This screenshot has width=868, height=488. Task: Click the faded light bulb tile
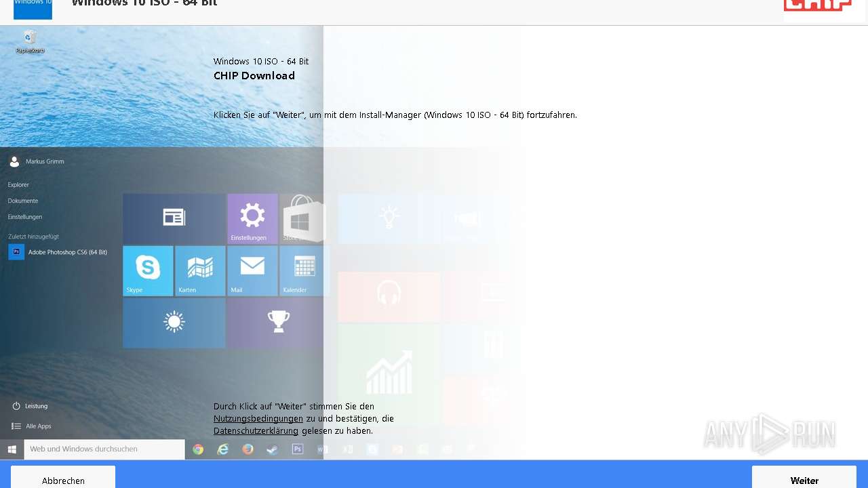click(x=389, y=218)
